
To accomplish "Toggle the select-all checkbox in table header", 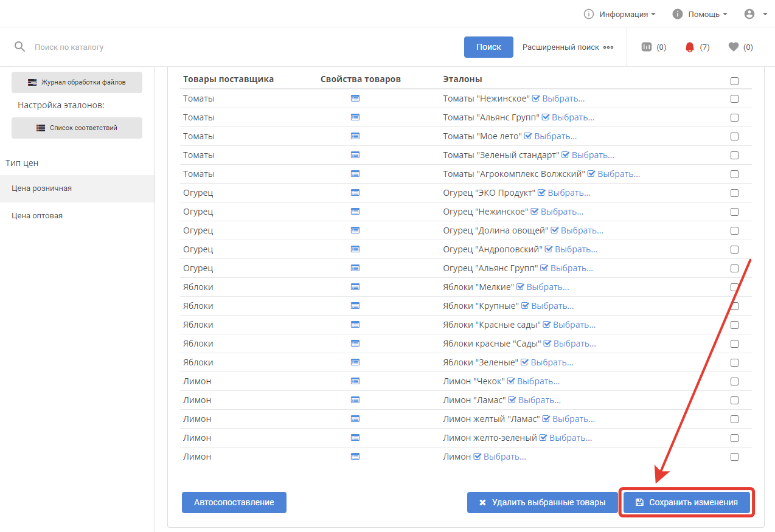I will (x=734, y=81).
